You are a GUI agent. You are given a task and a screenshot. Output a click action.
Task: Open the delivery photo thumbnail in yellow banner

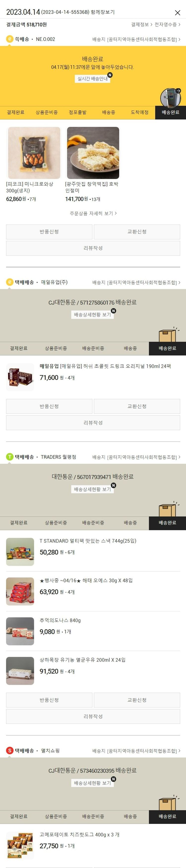[x=171, y=98]
